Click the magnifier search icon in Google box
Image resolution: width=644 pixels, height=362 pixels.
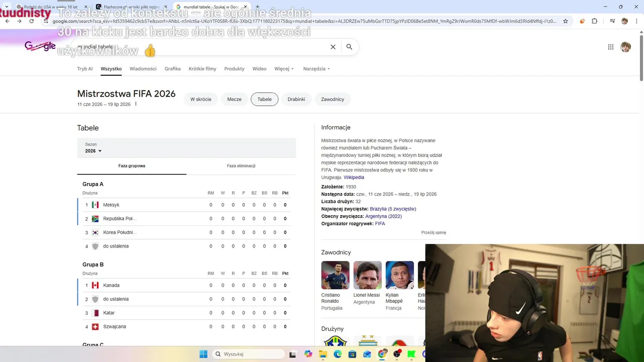coord(349,47)
